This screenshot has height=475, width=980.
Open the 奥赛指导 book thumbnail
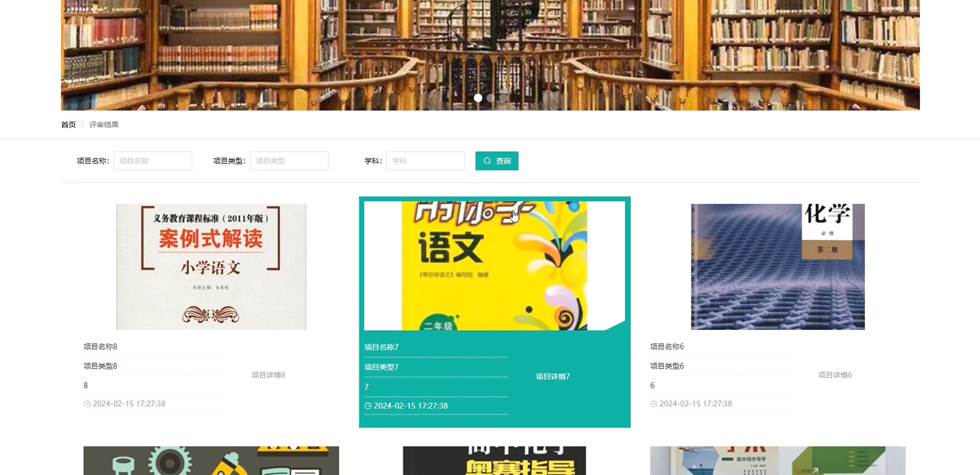click(494, 461)
